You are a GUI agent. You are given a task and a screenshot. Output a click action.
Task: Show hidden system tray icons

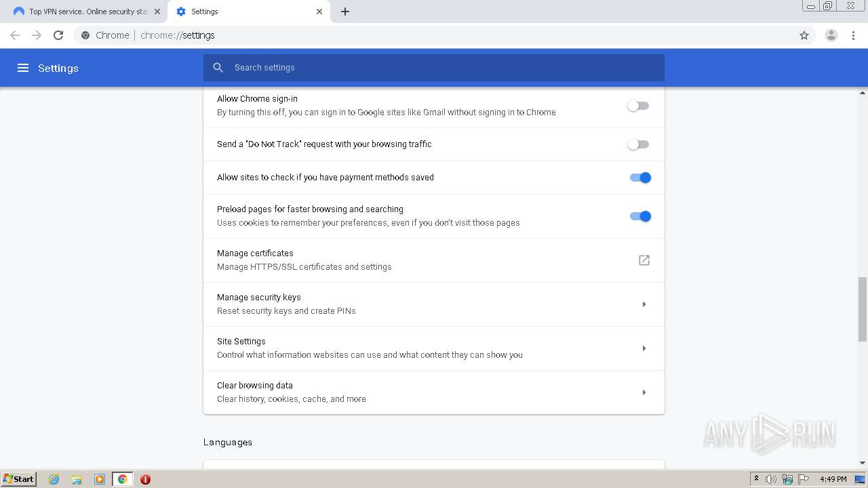tap(756, 479)
